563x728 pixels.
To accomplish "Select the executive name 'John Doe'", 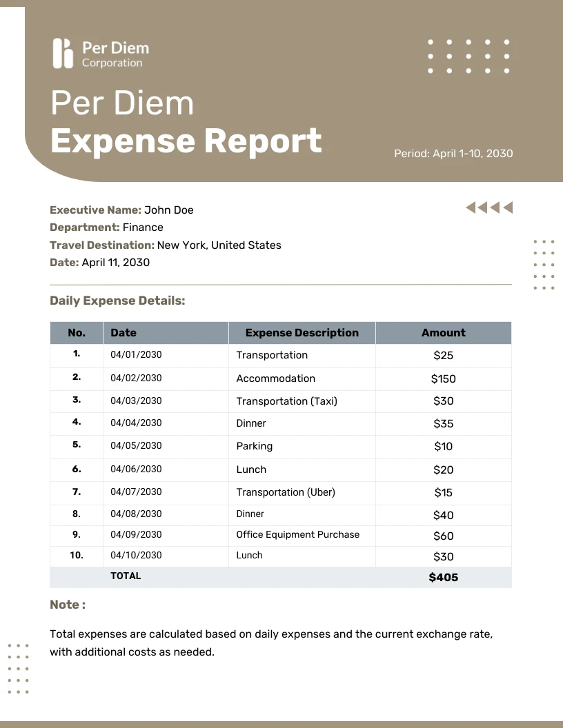I will click(168, 210).
